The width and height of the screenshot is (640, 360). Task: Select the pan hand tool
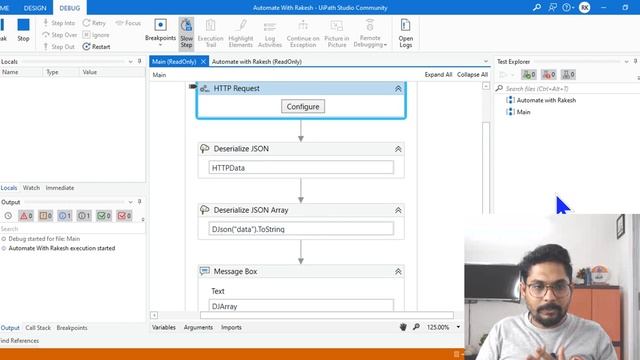click(x=403, y=327)
